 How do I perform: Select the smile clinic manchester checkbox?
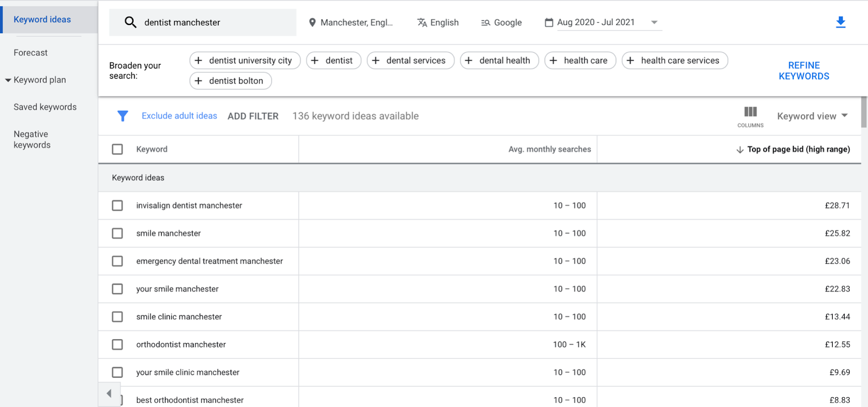117,317
